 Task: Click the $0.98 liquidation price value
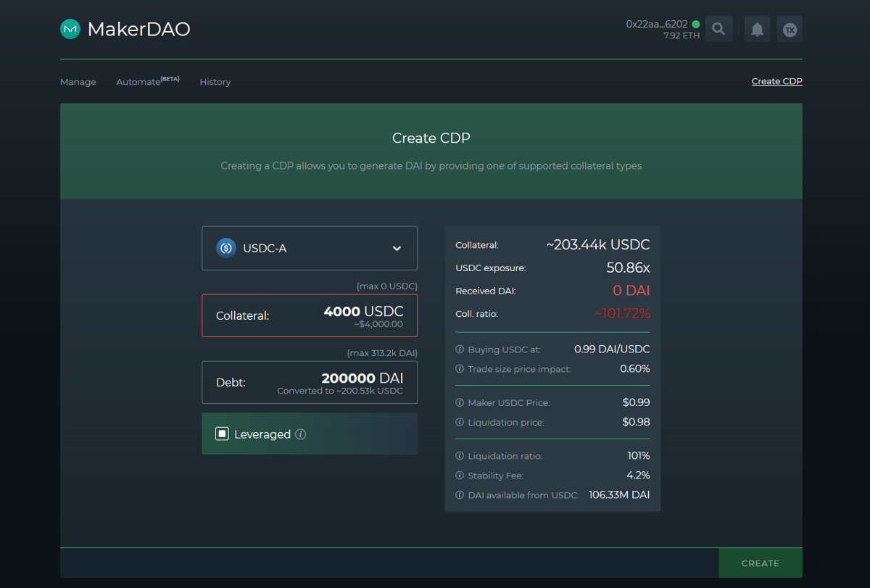[x=636, y=422]
